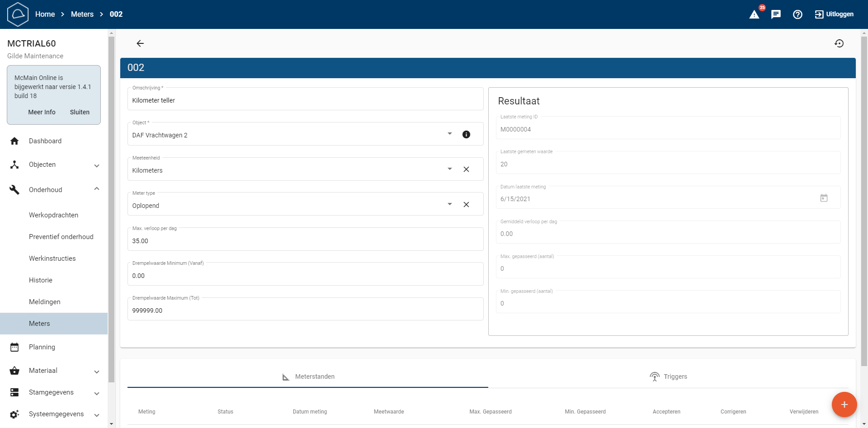Open calendar for Datum laatste meting
The width and height of the screenshot is (868, 428).
pos(824,198)
